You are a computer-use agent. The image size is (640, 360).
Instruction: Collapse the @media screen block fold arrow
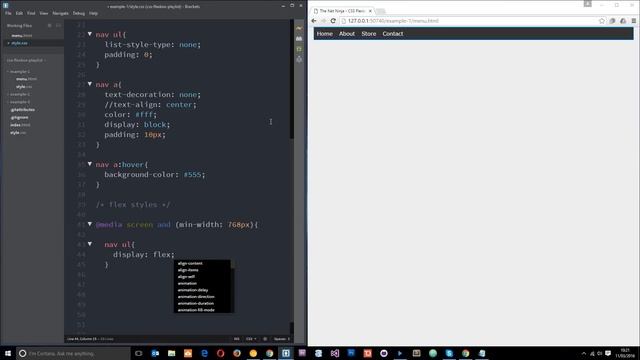[90, 224]
